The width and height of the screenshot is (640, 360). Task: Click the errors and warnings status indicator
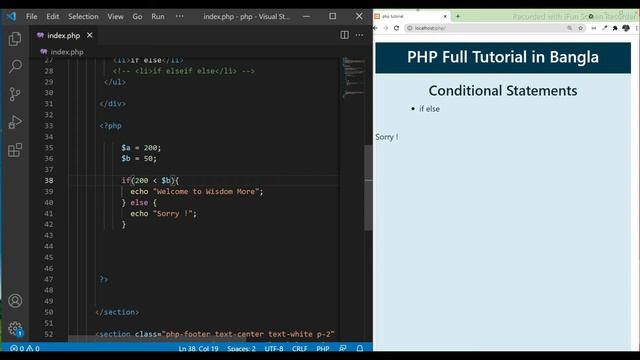point(25,349)
